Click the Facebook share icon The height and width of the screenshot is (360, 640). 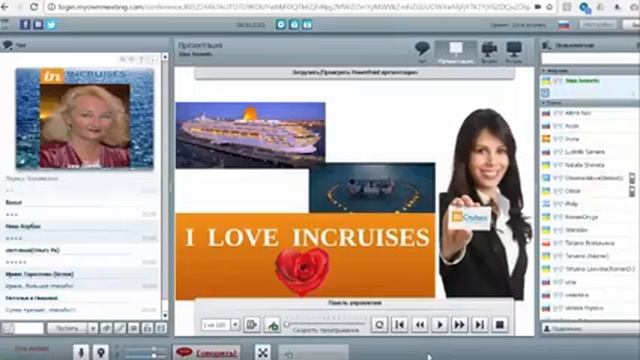25,24
